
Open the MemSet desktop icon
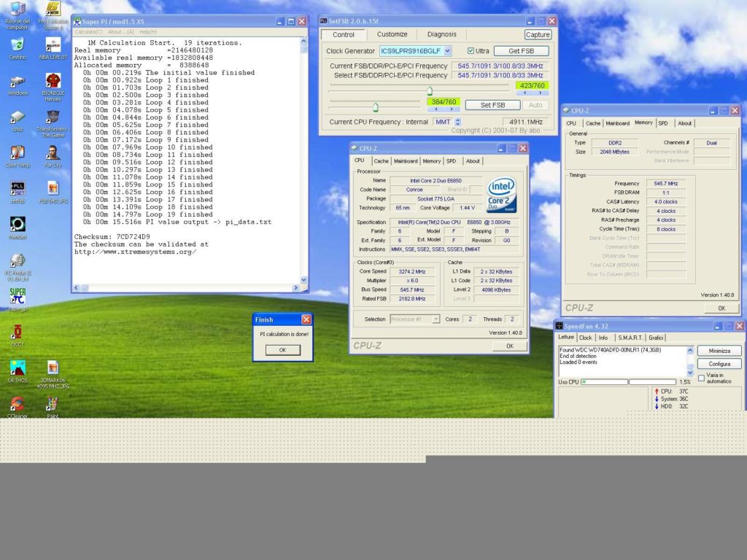click(18, 227)
